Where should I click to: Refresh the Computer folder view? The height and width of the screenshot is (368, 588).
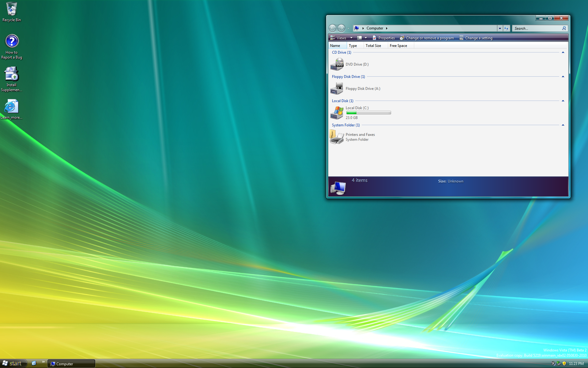click(x=506, y=28)
